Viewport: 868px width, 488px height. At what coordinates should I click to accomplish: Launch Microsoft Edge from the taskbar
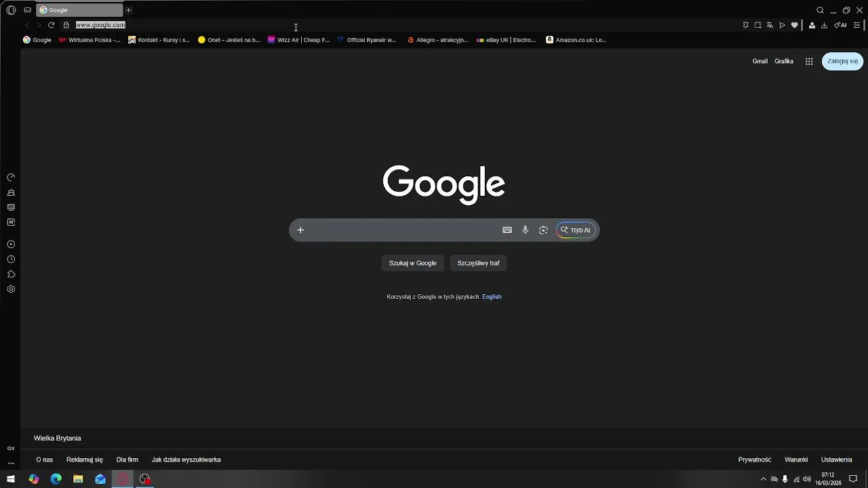click(x=56, y=479)
